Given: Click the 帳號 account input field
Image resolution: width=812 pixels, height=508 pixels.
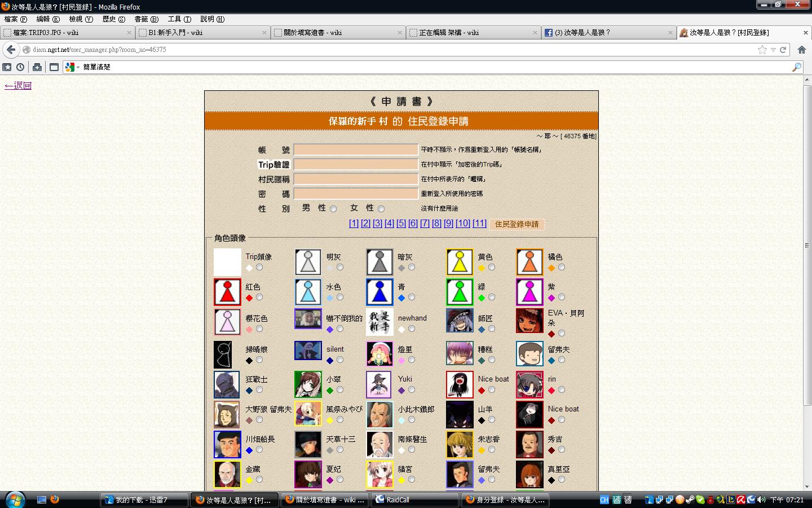Looking at the screenshot, I should tap(356, 150).
